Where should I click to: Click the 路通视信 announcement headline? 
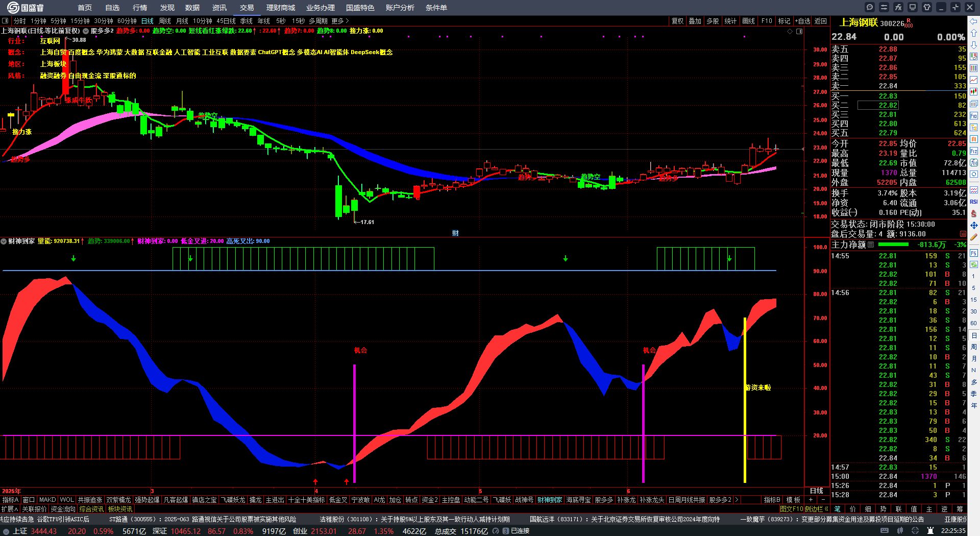coord(203,519)
